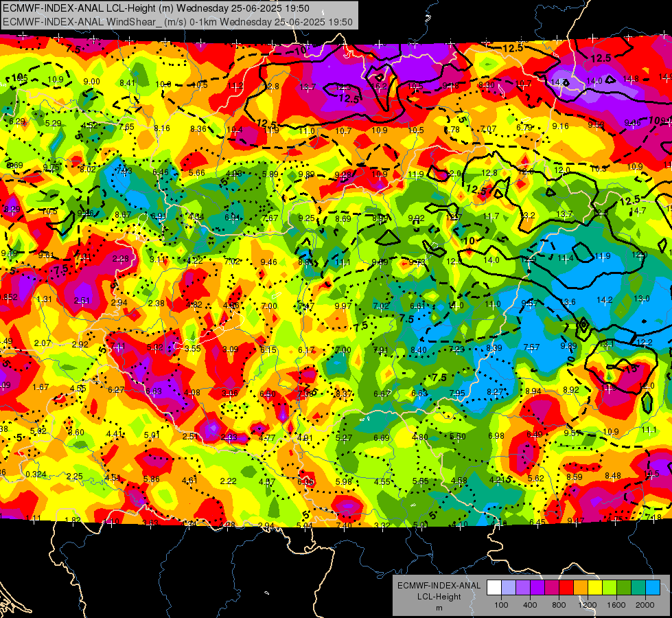
Task: Click the contour label 15
Action: click(x=631, y=369)
